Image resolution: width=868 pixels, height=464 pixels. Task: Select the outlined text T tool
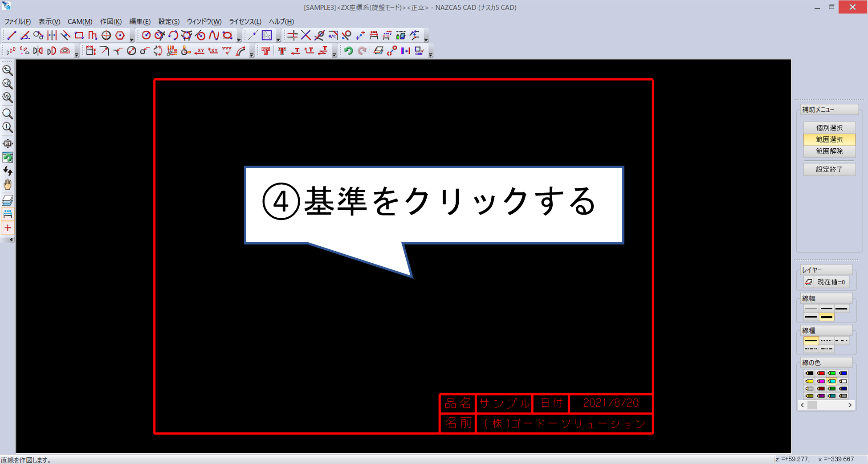[266, 51]
